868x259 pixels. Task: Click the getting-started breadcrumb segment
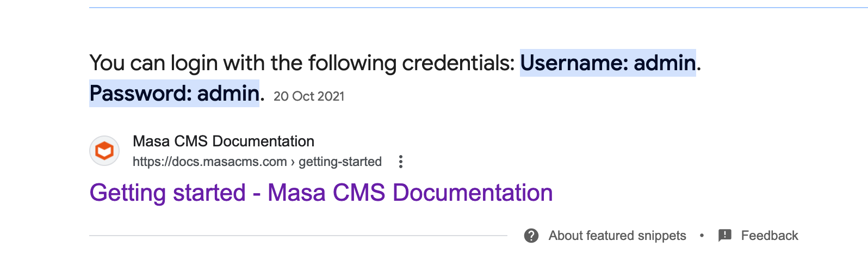340,162
